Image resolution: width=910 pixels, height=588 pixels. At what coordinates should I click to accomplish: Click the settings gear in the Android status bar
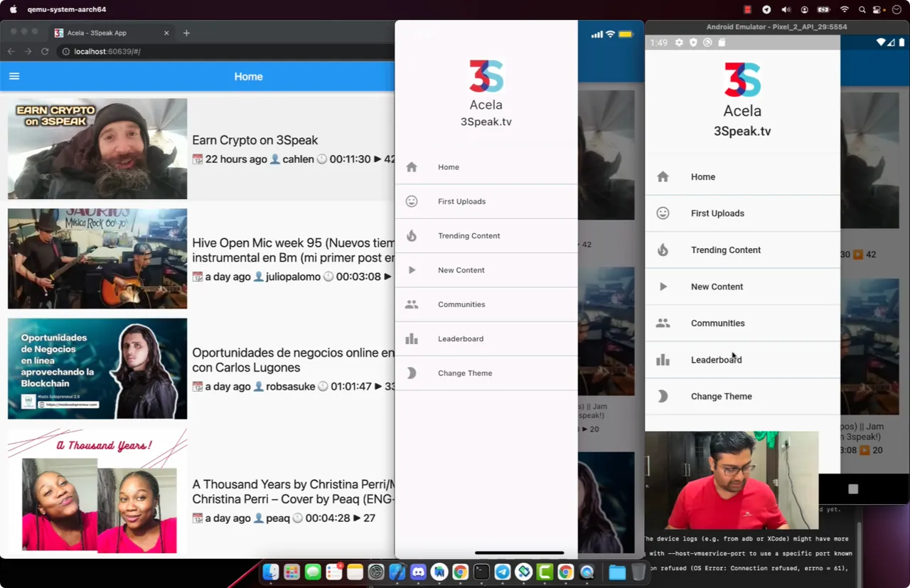click(679, 43)
